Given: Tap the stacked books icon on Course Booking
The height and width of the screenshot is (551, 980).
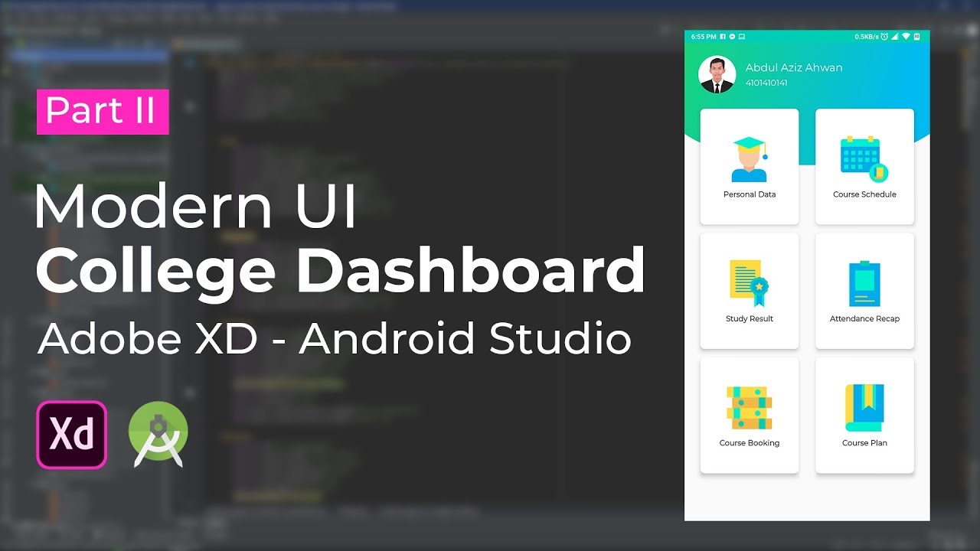Looking at the screenshot, I should click(x=750, y=408).
